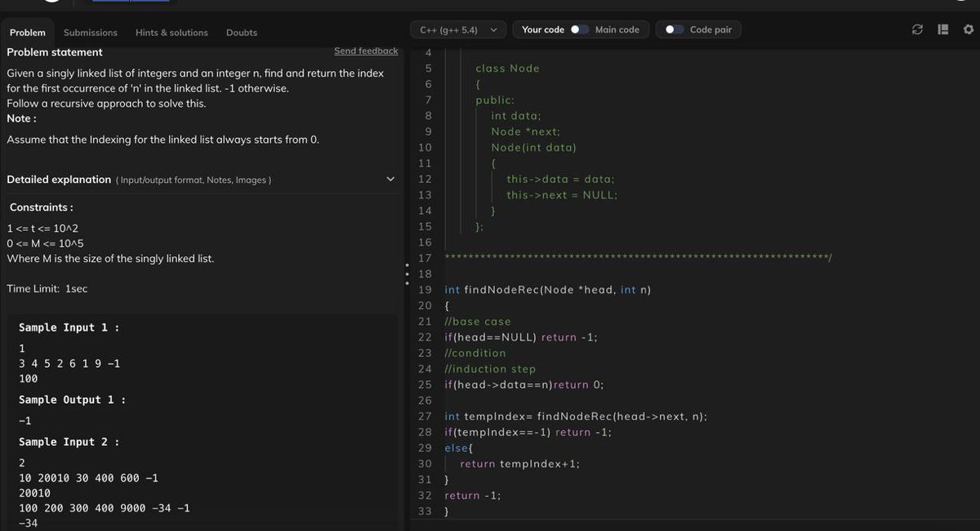Click the panel divider handle dots
Screen dimensions: 980x531
[407, 274]
